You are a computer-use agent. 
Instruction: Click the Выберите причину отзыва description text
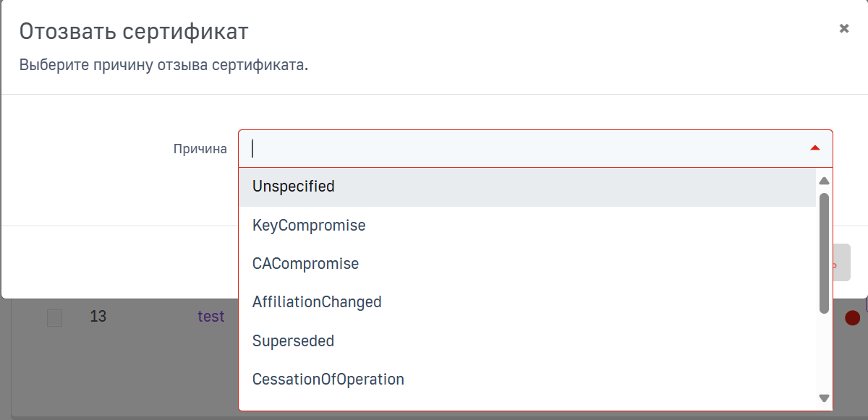(x=163, y=65)
